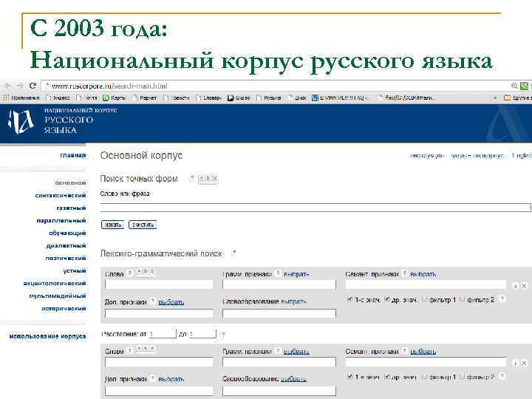The image size is (532, 399).
Task: Select the мультимедийный corpus
Action: [x=58, y=296]
